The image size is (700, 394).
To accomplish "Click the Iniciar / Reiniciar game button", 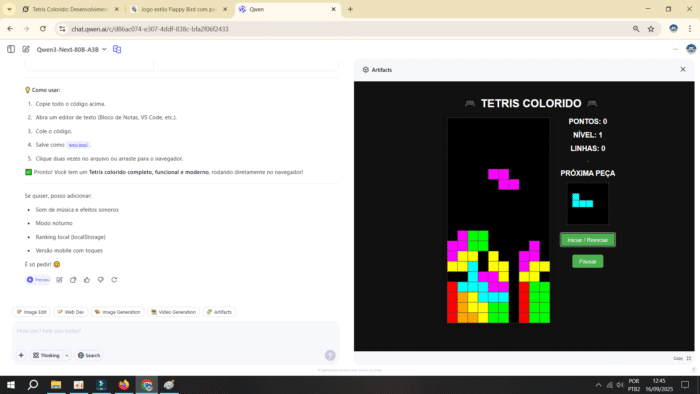I will [x=588, y=240].
